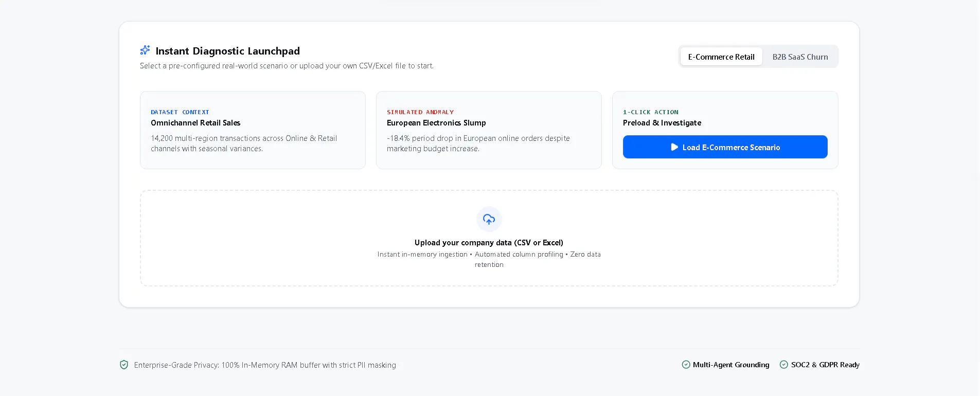
Task: Click the privacy shield check icon
Action: tap(124, 365)
